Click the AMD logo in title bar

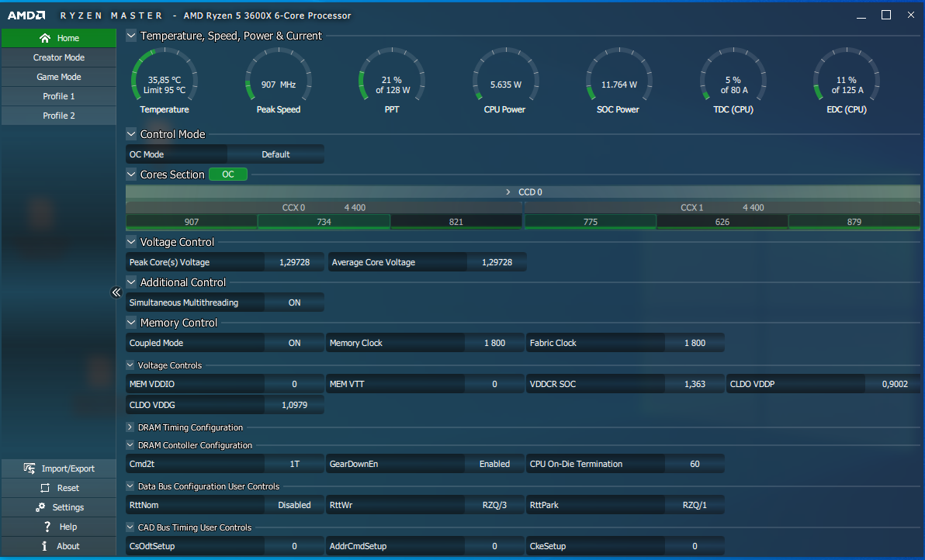point(28,16)
